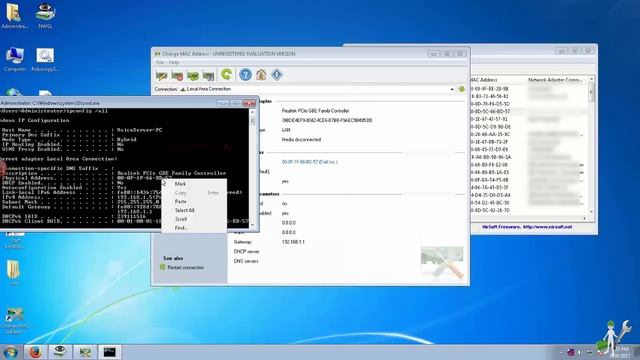
Task: Click the Change MAC Address title bar icon
Action: point(158,53)
